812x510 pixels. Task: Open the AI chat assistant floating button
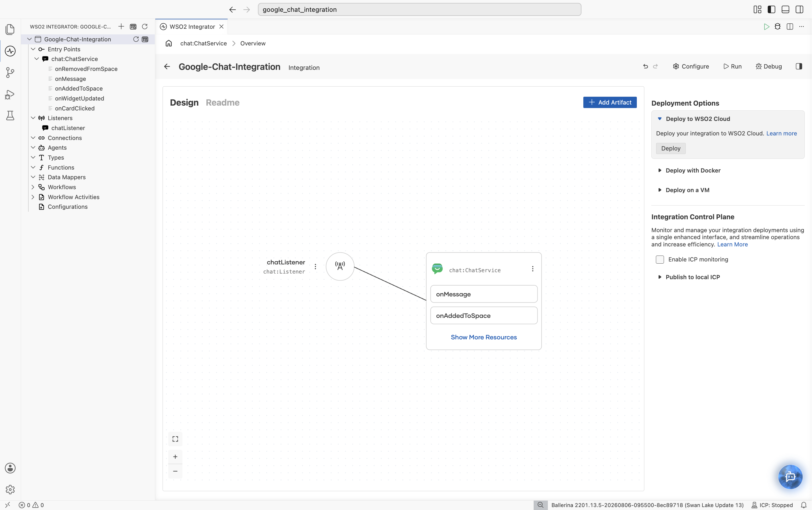pyautogui.click(x=790, y=477)
